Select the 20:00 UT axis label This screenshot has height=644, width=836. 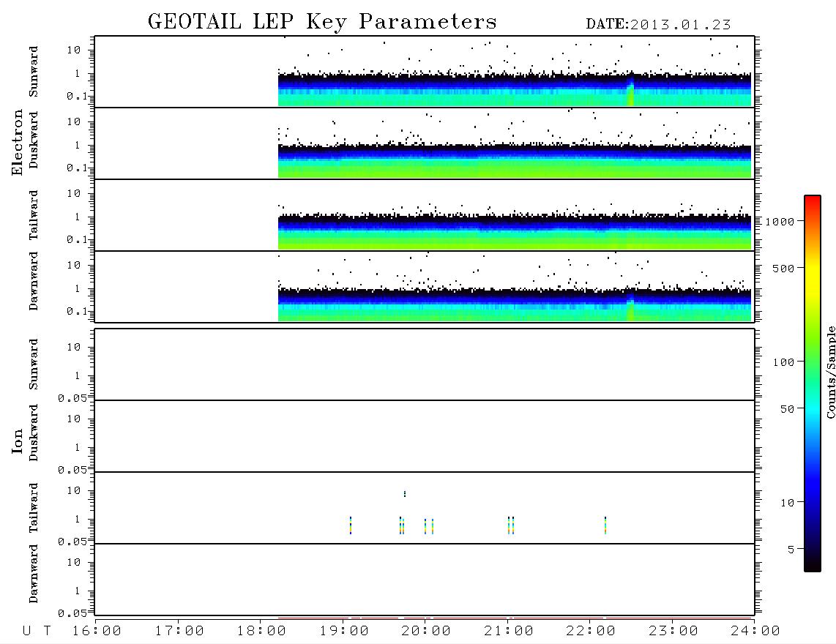tap(426, 632)
